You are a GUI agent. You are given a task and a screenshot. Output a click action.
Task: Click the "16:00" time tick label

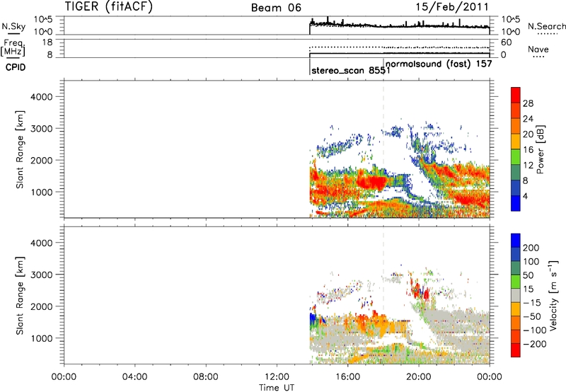(347, 377)
